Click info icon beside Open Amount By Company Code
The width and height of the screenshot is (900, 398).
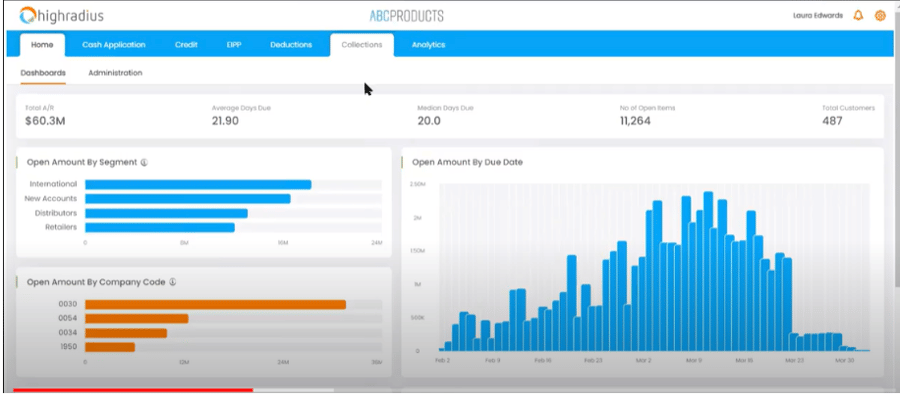pos(172,282)
